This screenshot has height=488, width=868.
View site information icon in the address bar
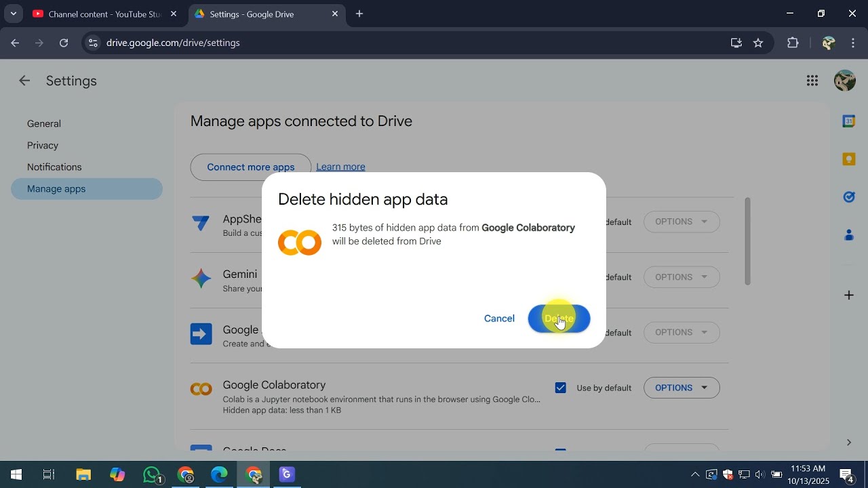pos(93,43)
